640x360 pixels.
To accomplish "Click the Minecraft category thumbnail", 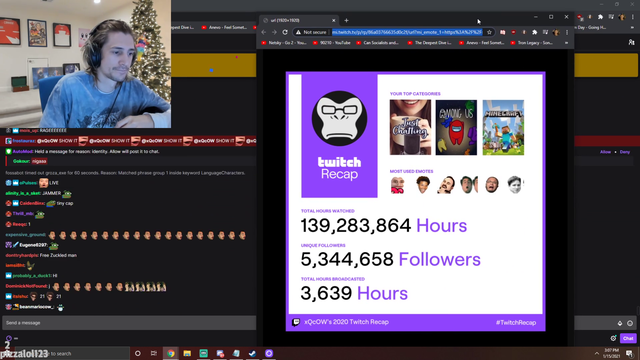I will point(503,127).
